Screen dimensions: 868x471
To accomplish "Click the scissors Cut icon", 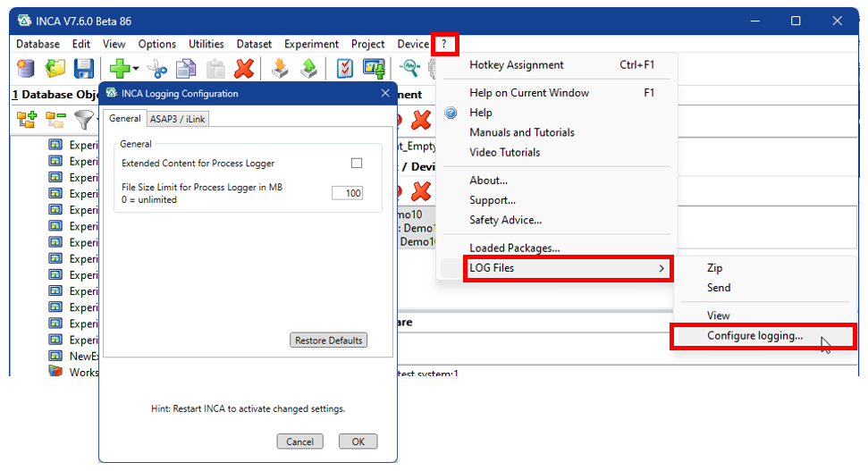I will coord(157,69).
